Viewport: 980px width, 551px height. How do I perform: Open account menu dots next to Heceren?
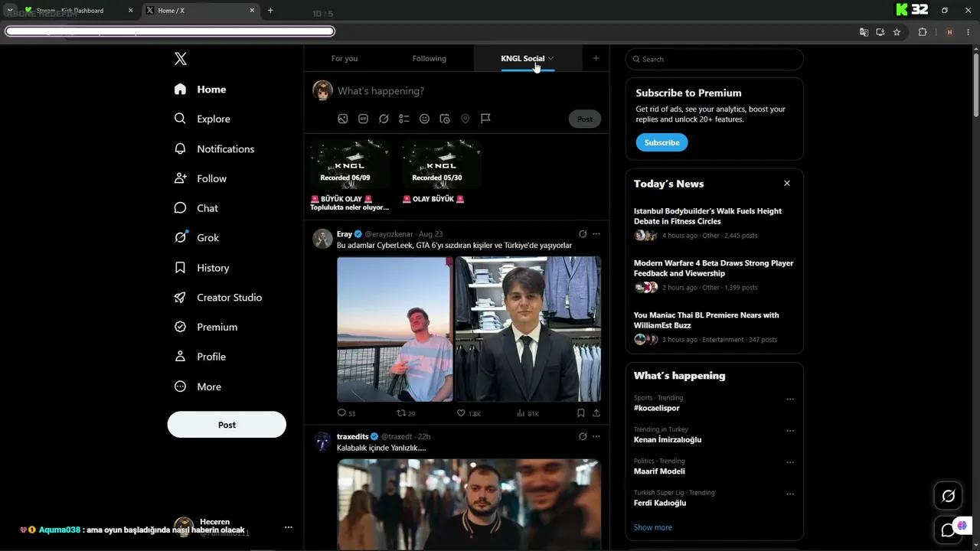tap(289, 527)
